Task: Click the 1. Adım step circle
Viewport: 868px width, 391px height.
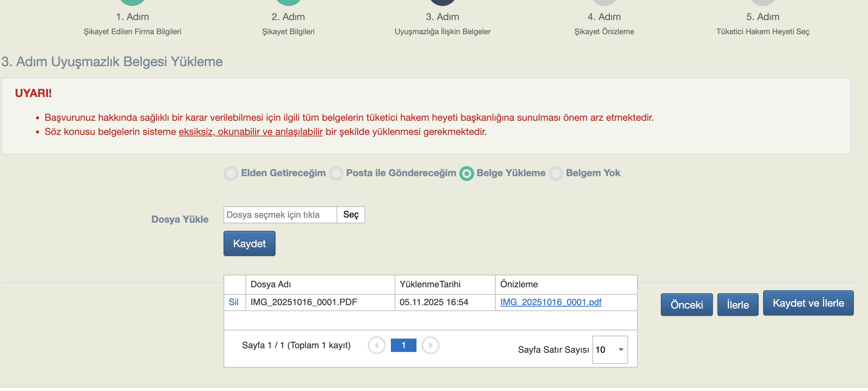Action: coord(132,2)
